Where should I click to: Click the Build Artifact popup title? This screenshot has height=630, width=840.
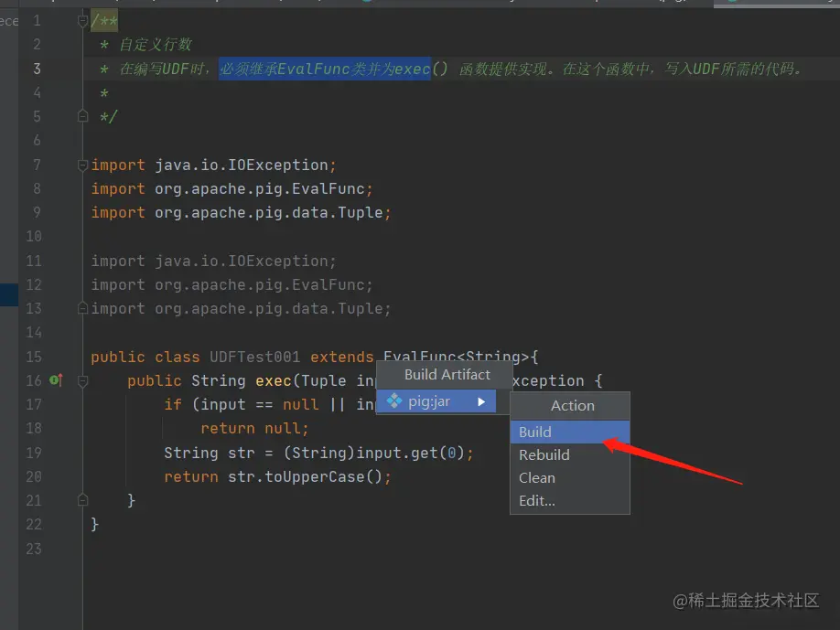click(x=447, y=375)
